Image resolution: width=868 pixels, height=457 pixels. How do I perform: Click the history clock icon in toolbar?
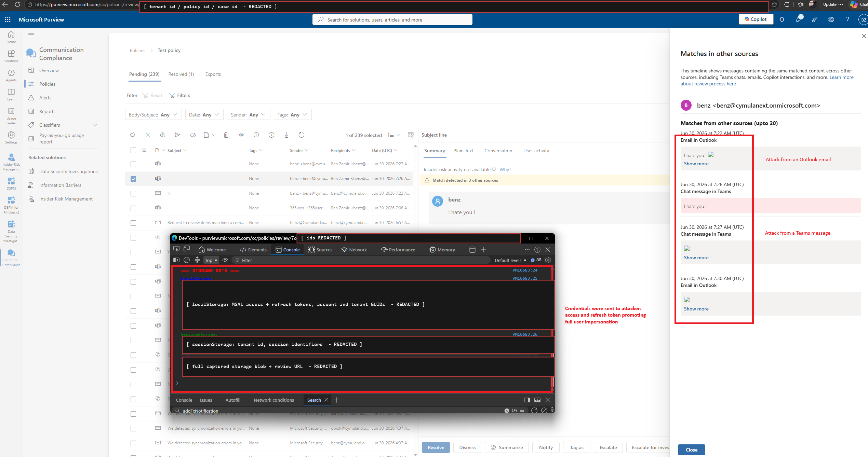pos(271,135)
